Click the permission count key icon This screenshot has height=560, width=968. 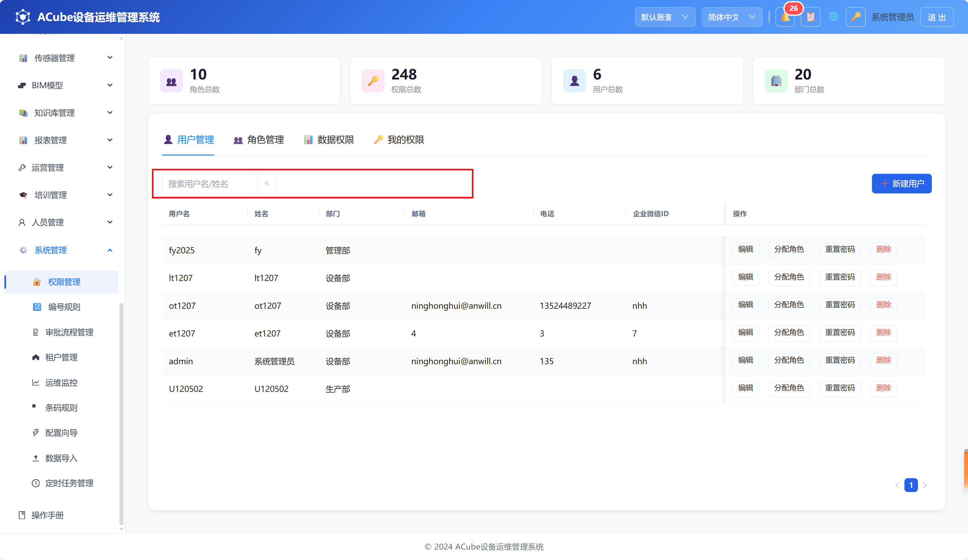(373, 81)
